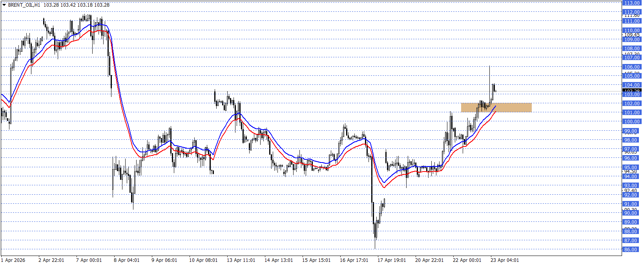The height and width of the screenshot is (265, 644).
Task: Select the orange rectangle zone near 102.00
Action: click(496, 108)
